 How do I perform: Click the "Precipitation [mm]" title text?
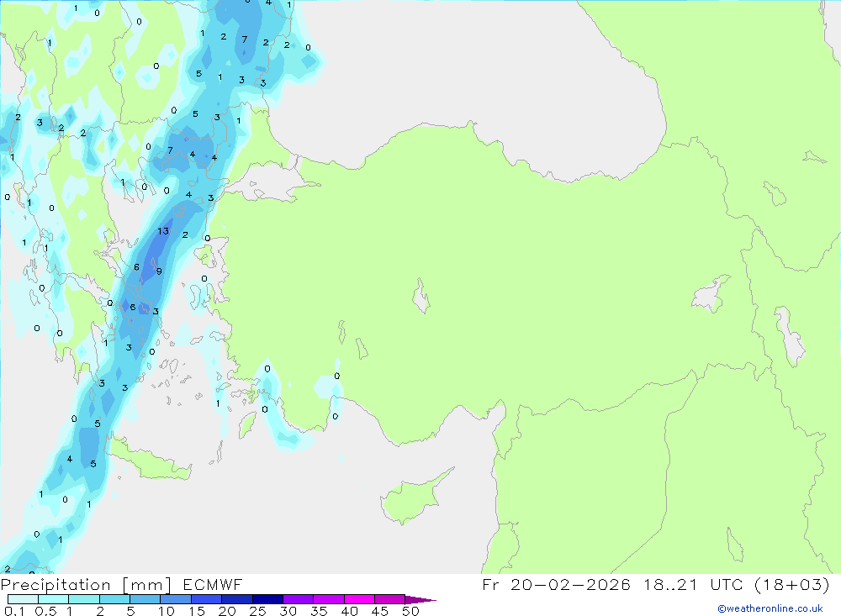(x=86, y=585)
